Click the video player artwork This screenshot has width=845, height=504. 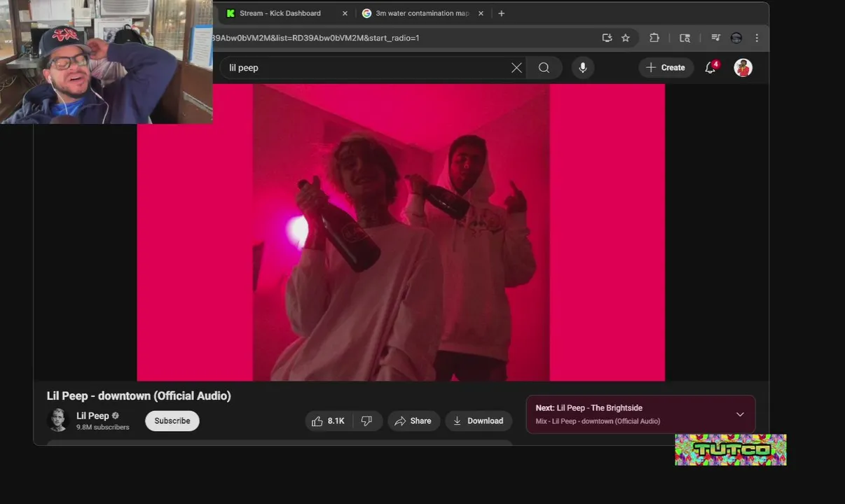401,232
